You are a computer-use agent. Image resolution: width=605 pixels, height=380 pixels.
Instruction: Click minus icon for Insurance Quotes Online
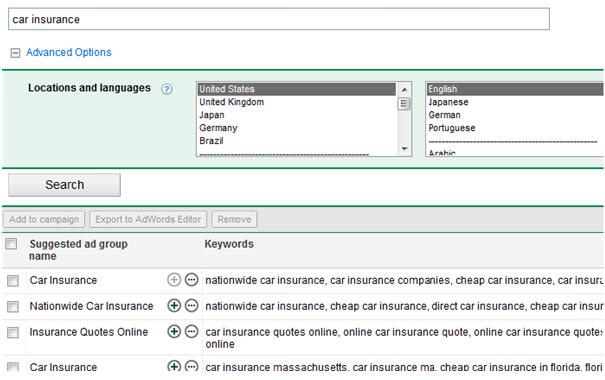191,331
